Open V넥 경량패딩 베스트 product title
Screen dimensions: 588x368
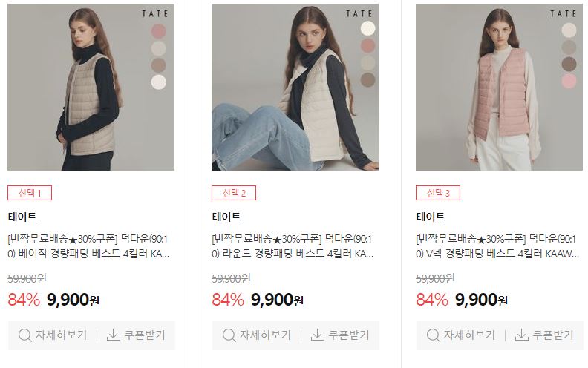click(497, 246)
